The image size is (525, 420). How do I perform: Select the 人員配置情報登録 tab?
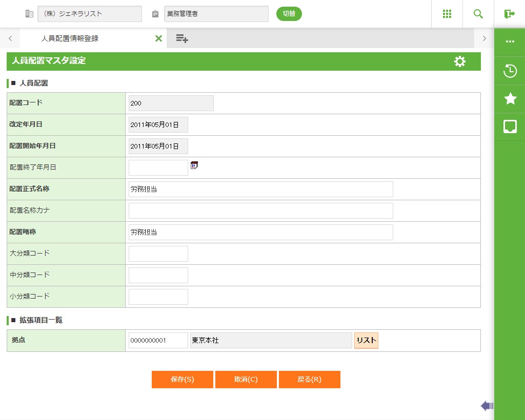70,38
